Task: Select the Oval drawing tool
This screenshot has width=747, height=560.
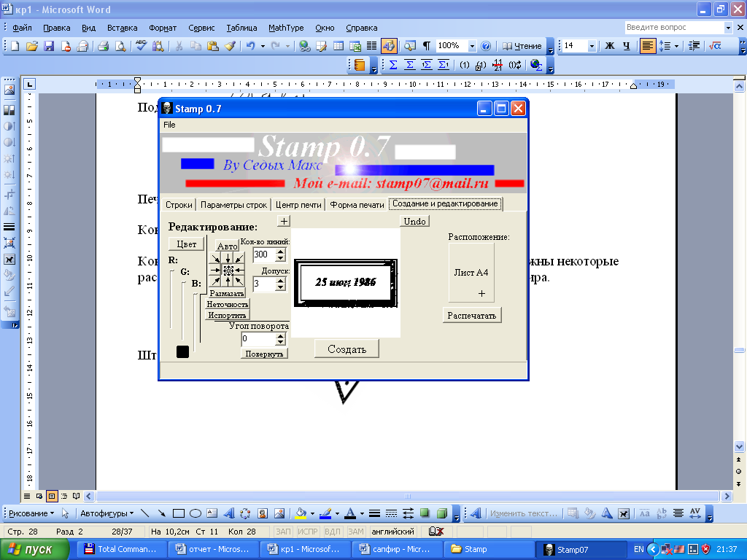Action: coord(196,513)
